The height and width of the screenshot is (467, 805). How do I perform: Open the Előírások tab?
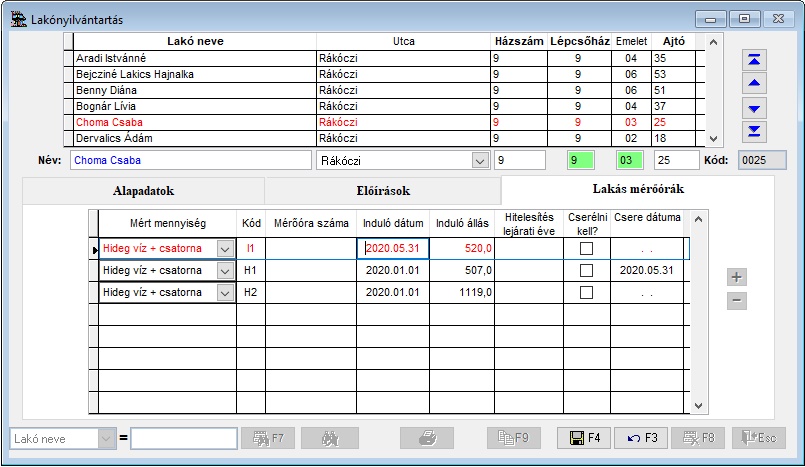[382, 190]
